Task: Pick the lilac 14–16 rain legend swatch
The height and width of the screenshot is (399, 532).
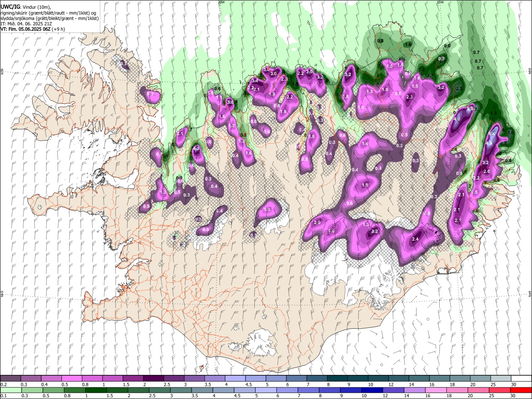Action: pos(415,390)
